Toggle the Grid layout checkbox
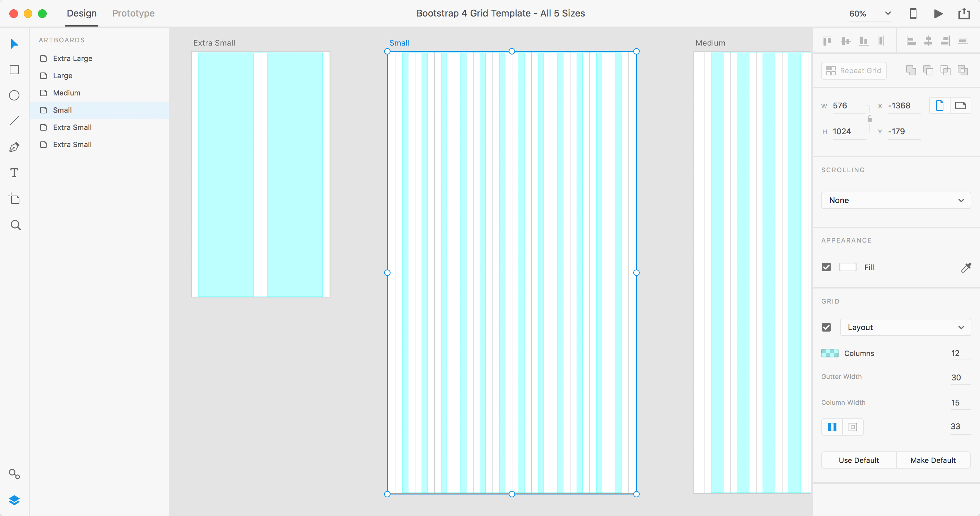Viewport: 980px width, 516px height. click(826, 327)
